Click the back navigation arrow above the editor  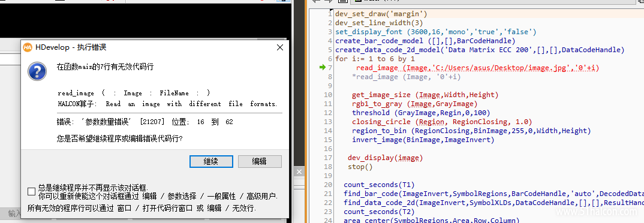pyautogui.click(x=316, y=1)
